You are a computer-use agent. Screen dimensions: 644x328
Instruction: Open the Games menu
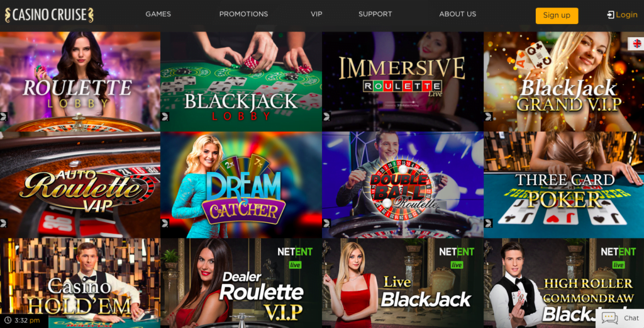point(158,14)
